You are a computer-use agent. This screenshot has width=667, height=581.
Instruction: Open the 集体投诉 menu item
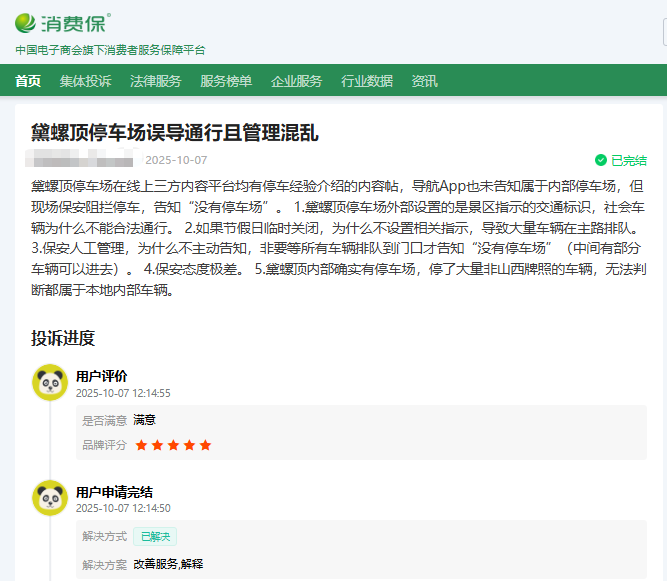85,81
